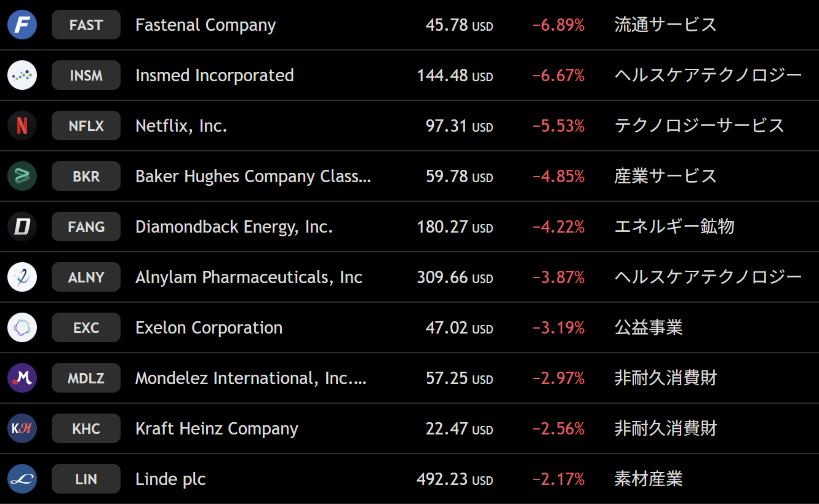Open the Exelon Corporation stock page

209,328
